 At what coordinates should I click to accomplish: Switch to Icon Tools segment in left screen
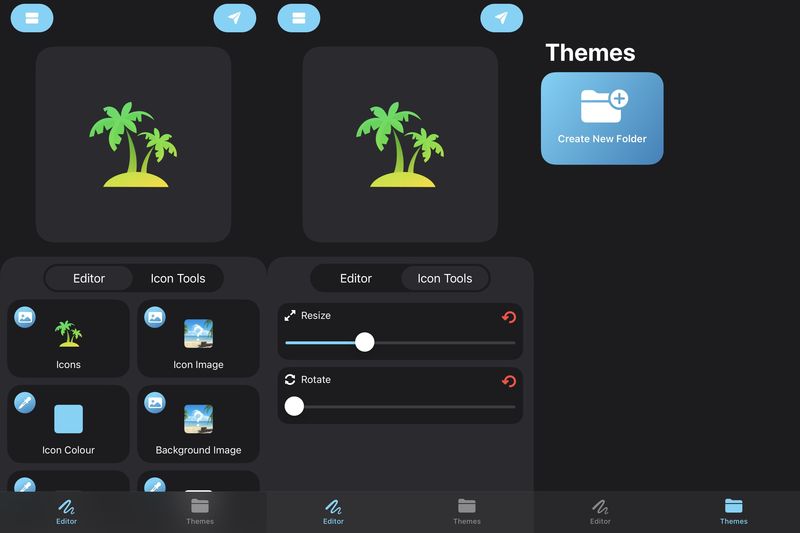click(x=178, y=278)
